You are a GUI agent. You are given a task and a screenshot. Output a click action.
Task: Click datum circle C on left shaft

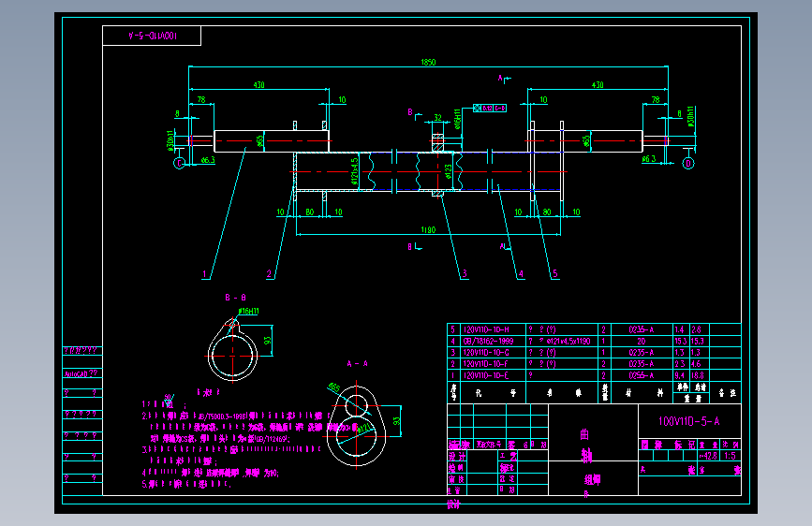click(x=179, y=164)
